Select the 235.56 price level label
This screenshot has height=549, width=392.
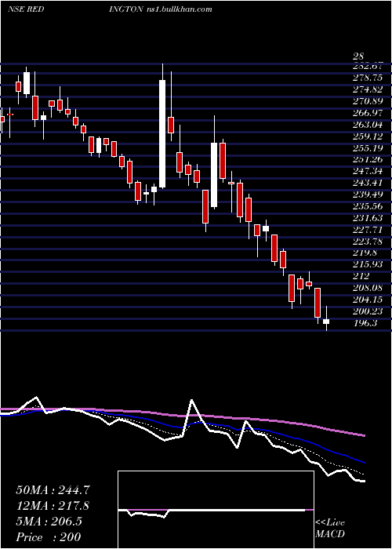point(368,206)
